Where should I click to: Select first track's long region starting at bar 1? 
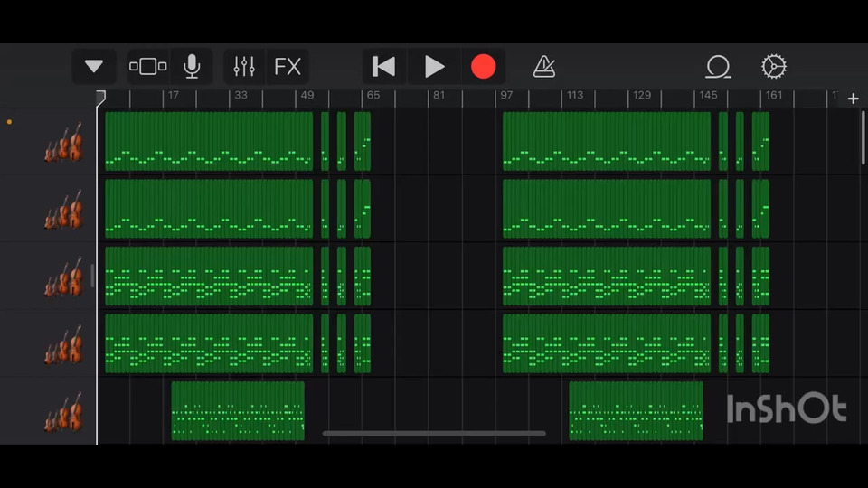209,141
